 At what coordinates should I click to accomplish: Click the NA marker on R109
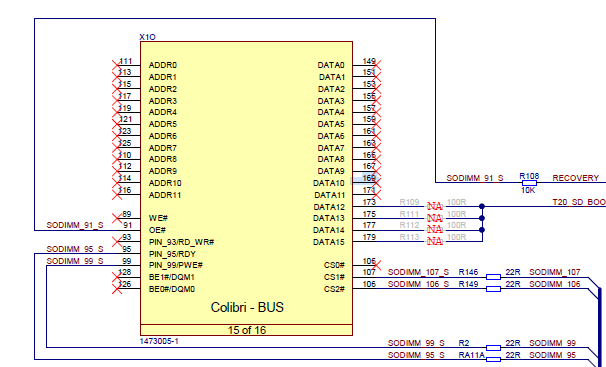(x=434, y=206)
